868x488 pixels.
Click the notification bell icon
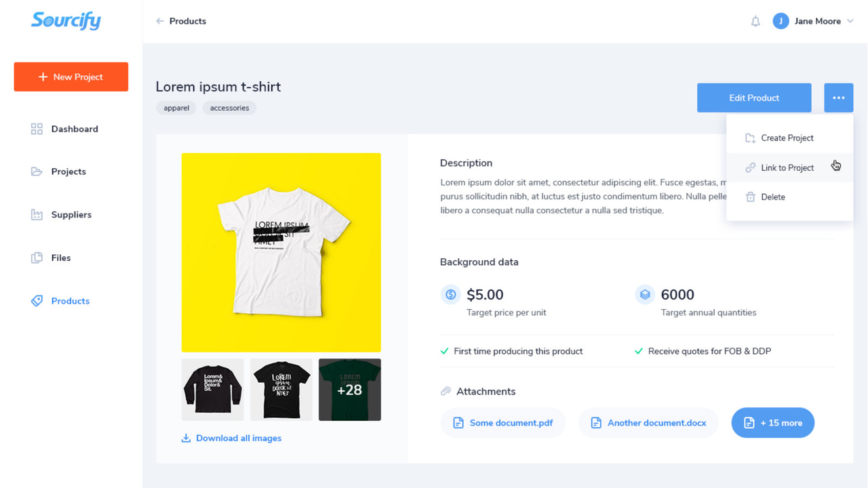(x=755, y=21)
